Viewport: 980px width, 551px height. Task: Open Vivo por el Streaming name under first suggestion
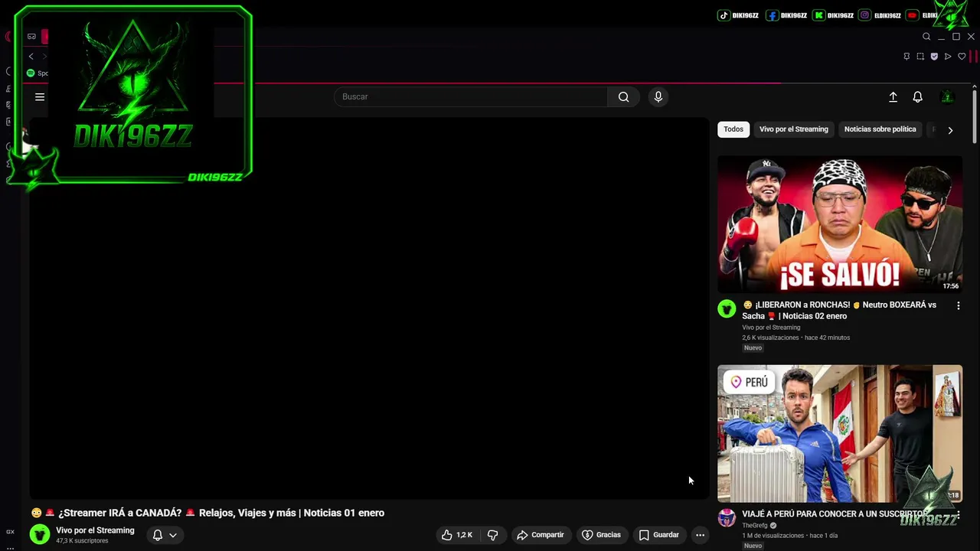771,328
